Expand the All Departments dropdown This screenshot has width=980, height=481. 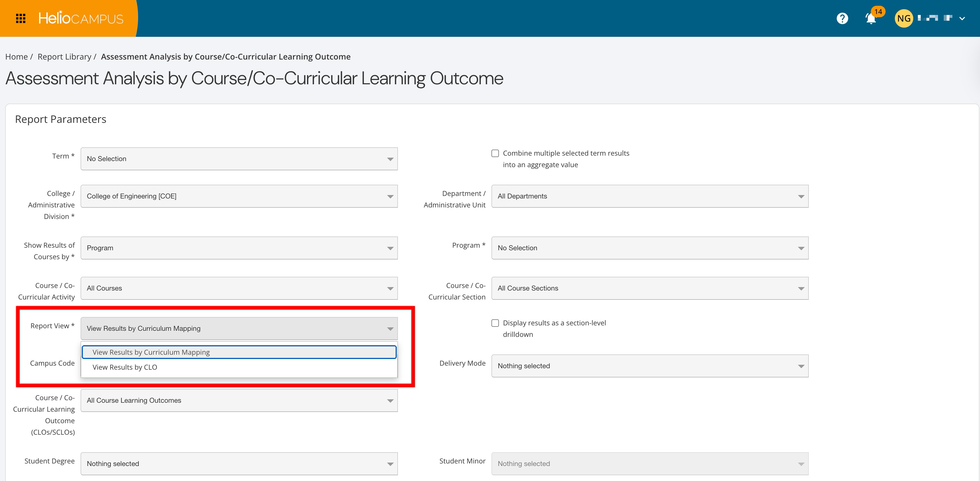pos(649,196)
